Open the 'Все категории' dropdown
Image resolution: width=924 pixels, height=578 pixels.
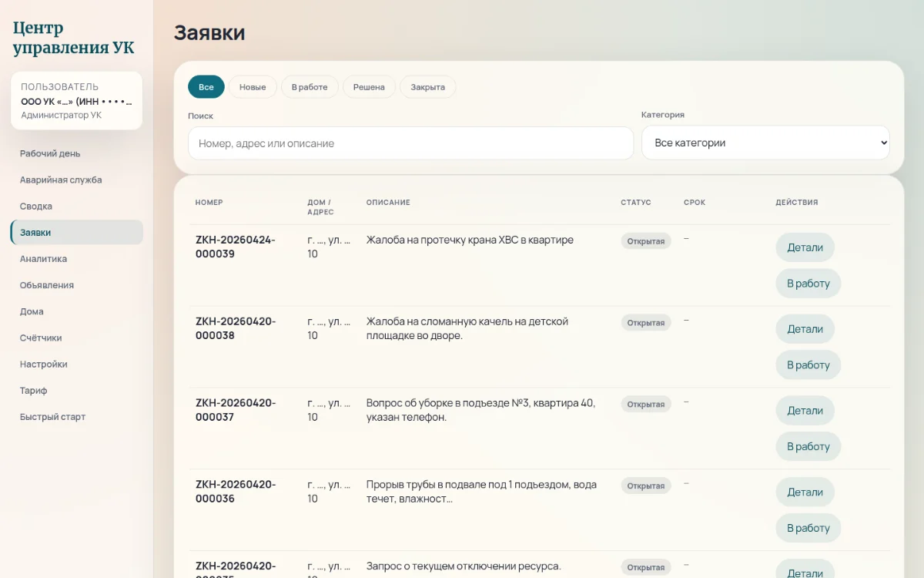click(x=765, y=143)
